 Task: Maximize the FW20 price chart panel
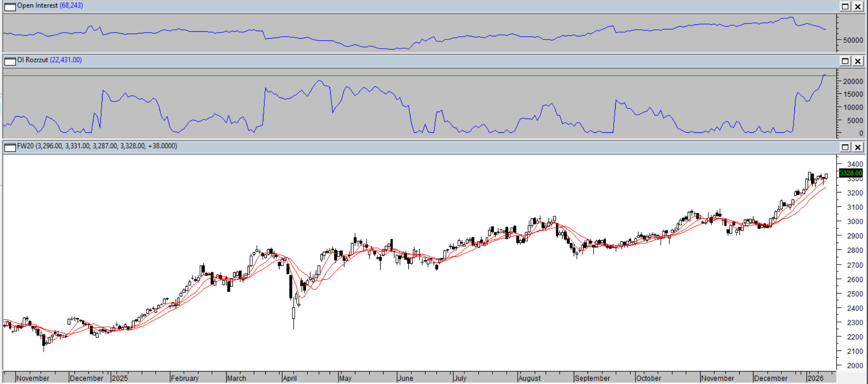point(845,147)
